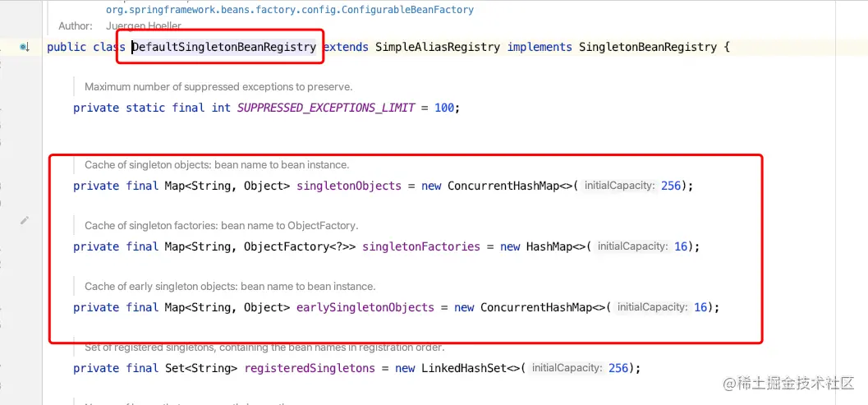This screenshot has height=405, width=868.
Task: Click the 'extends' keyword in the class declaration
Action: 346,47
